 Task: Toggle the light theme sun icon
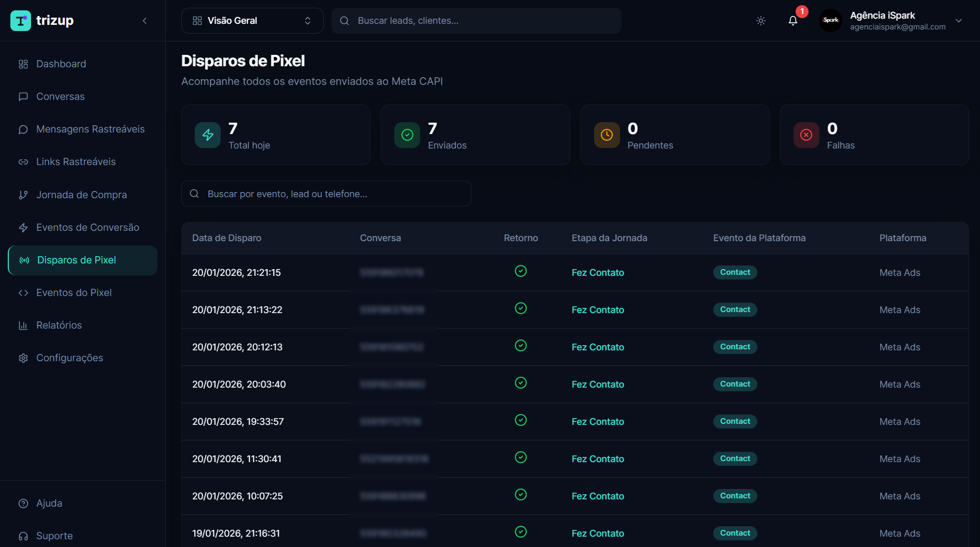(x=761, y=21)
